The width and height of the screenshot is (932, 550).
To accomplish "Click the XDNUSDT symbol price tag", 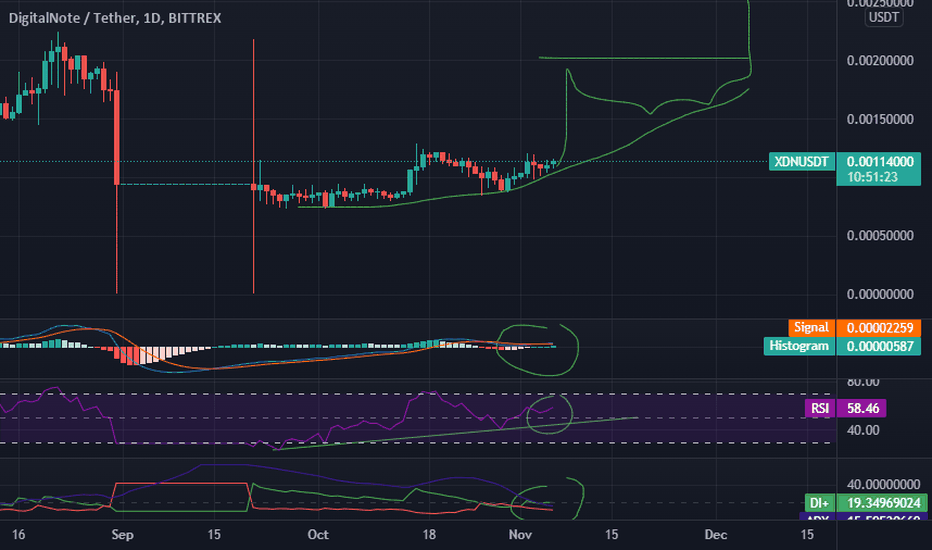I will [x=801, y=162].
